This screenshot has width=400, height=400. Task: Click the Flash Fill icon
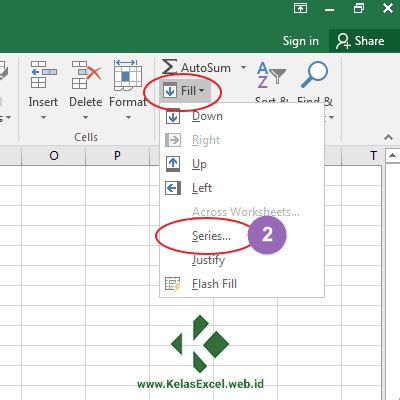[173, 284]
